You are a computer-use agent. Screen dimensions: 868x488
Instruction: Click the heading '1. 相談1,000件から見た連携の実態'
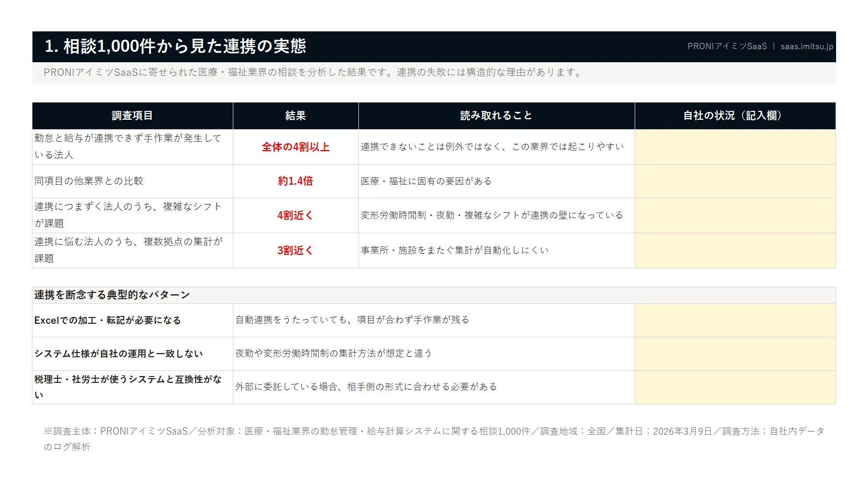(x=175, y=46)
